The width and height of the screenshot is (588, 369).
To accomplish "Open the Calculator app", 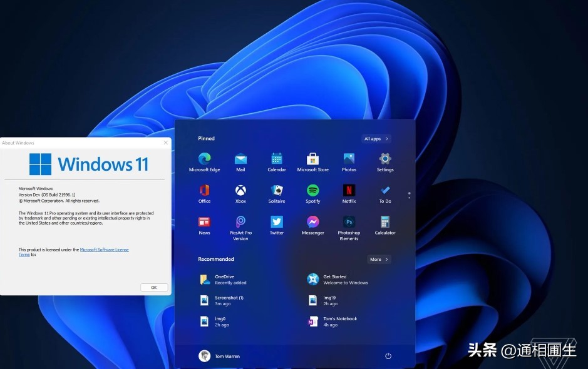I will tap(384, 222).
